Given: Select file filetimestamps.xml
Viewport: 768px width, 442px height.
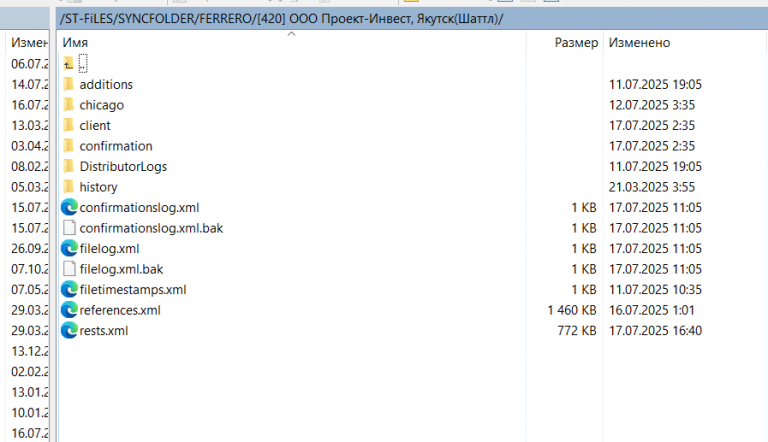Looking at the screenshot, I should 133,290.
